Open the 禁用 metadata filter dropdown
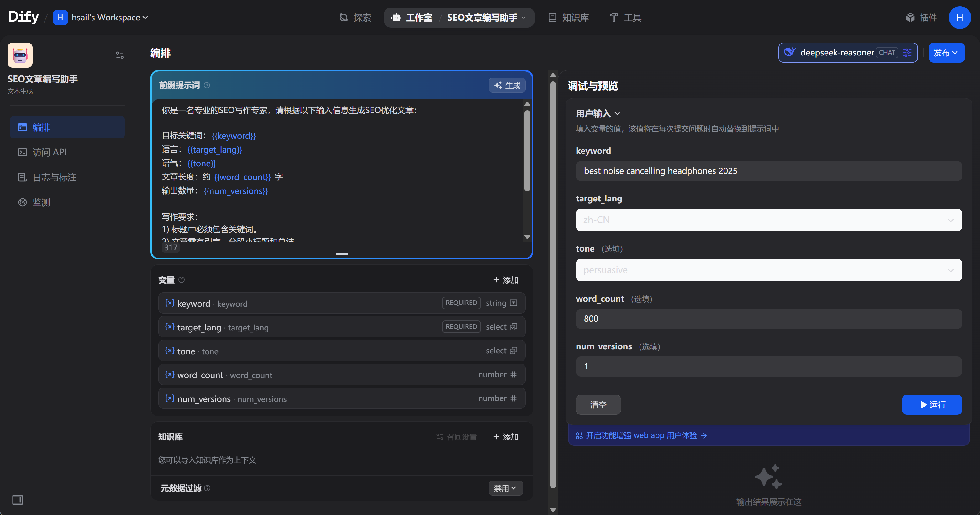The image size is (980, 515). click(x=505, y=488)
